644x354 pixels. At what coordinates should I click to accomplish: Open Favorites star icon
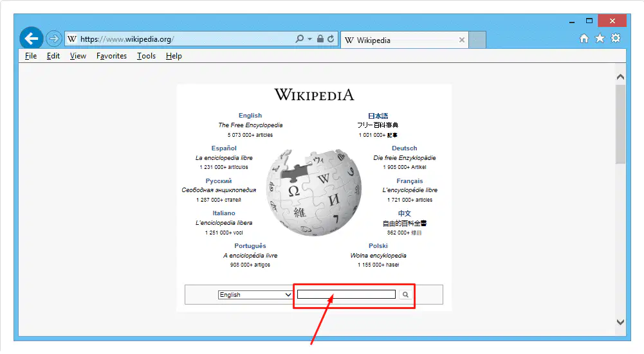(600, 38)
